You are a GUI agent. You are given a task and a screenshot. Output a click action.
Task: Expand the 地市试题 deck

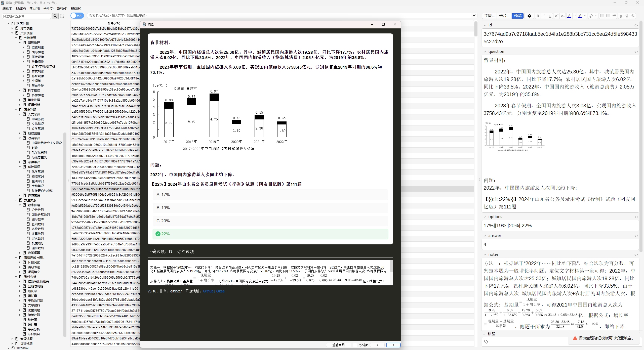click(12, 28)
